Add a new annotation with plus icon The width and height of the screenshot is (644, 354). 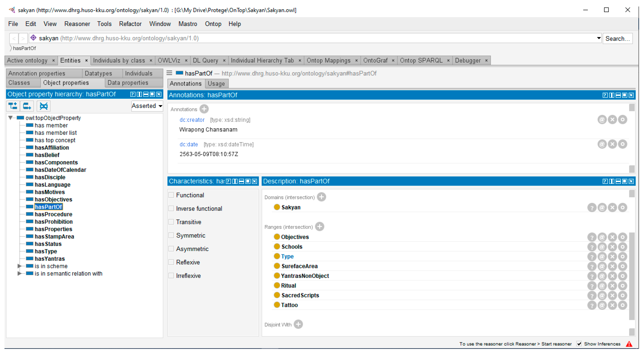click(x=204, y=109)
